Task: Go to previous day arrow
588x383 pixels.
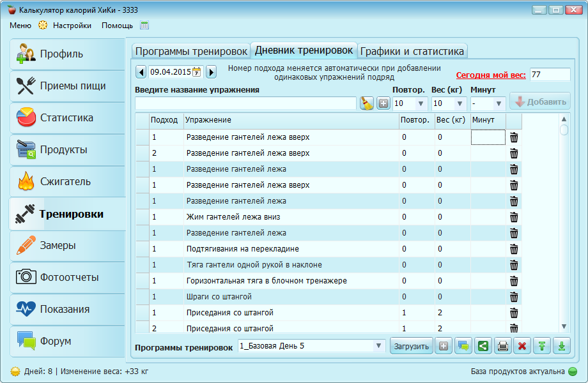Action: pyautogui.click(x=141, y=72)
